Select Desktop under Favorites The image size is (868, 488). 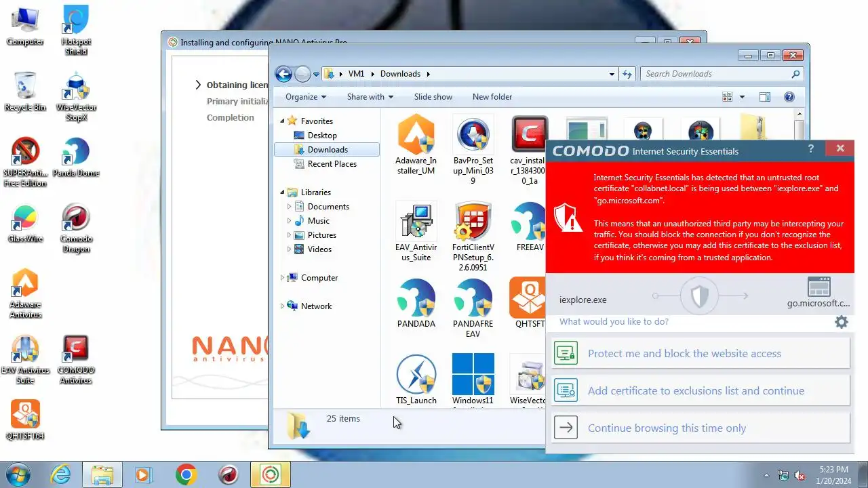point(322,135)
